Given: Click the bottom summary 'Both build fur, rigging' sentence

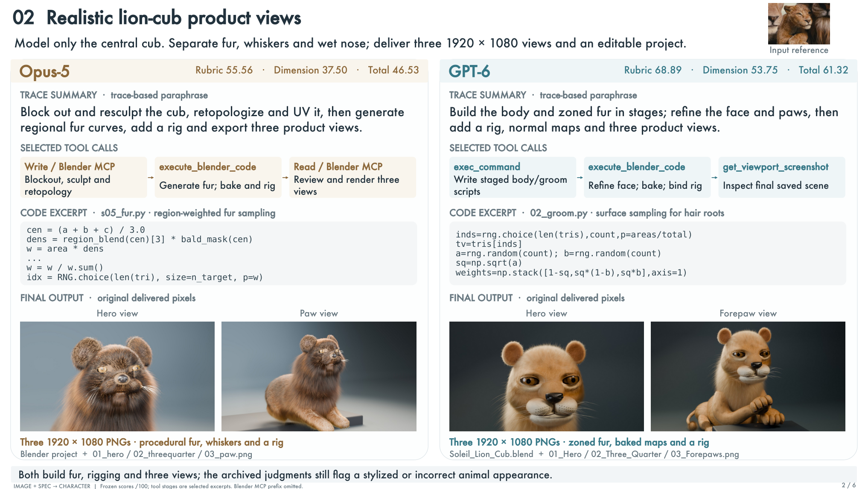Looking at the screenshot, I should coord(285,475).
